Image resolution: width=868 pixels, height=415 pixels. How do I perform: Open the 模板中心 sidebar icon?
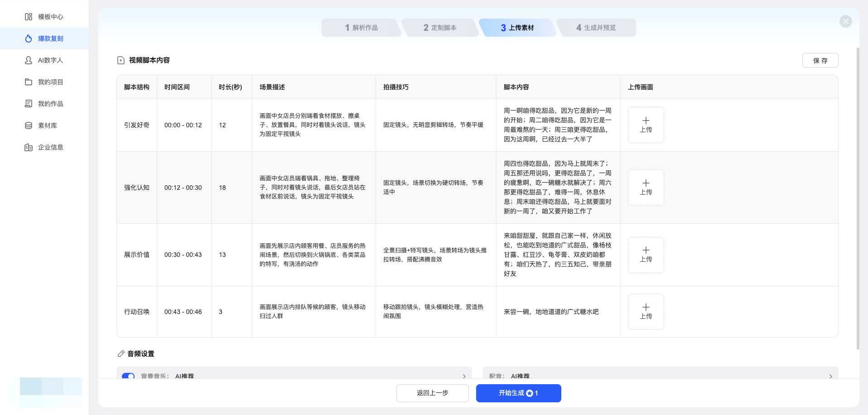[29, 17]
